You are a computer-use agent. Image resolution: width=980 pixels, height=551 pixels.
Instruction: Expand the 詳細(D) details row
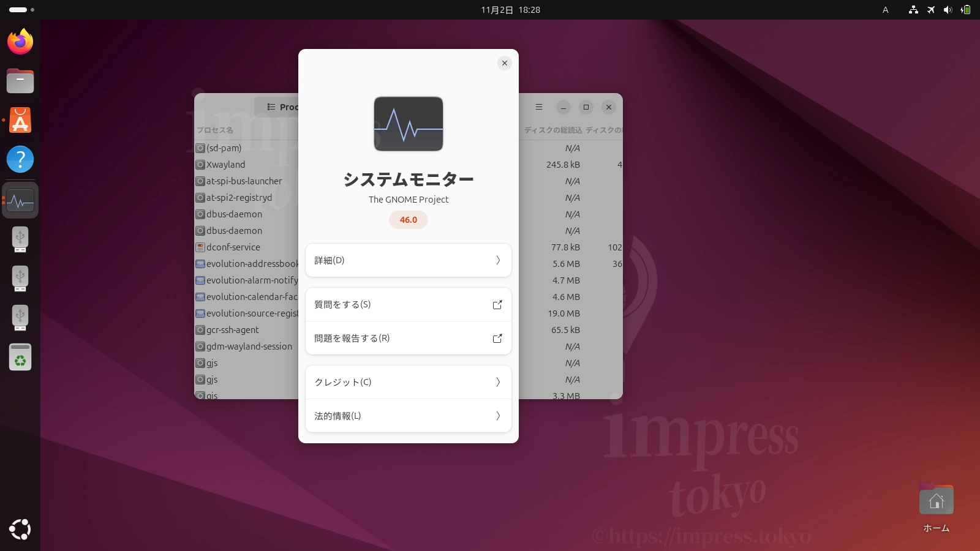point(409,260)
